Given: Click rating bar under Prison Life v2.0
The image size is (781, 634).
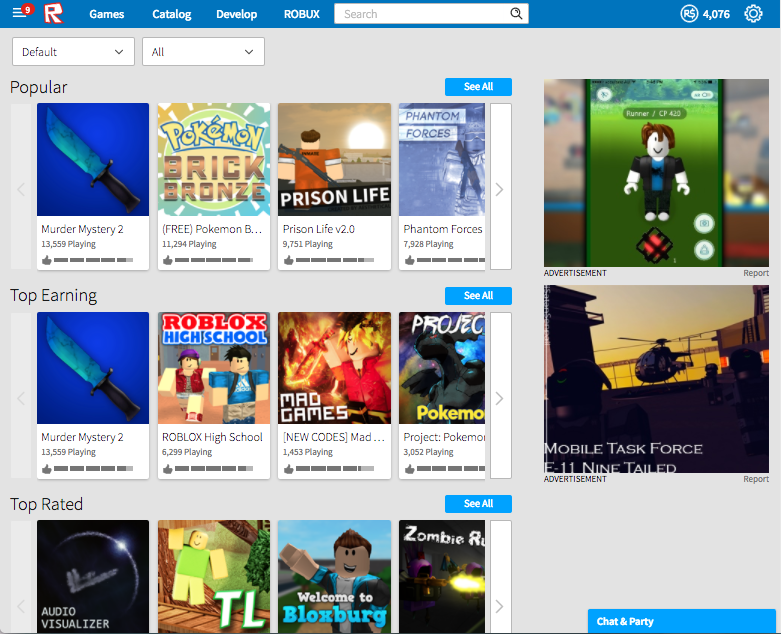Looking at the screenshot, I should [x=335, y=260].
